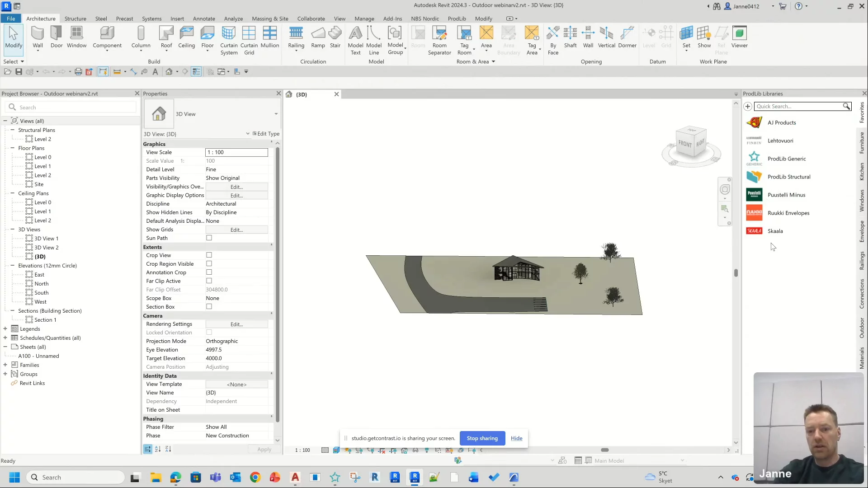
Task: Click the Stop sharing button
Action: coord(482,438)
